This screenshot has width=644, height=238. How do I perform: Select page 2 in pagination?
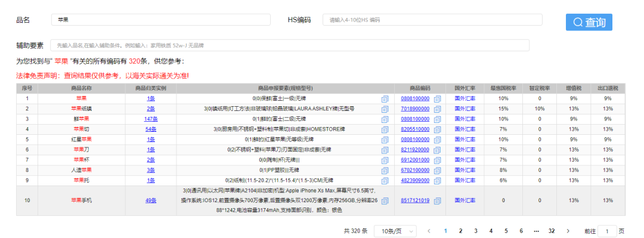click(460, 231)
